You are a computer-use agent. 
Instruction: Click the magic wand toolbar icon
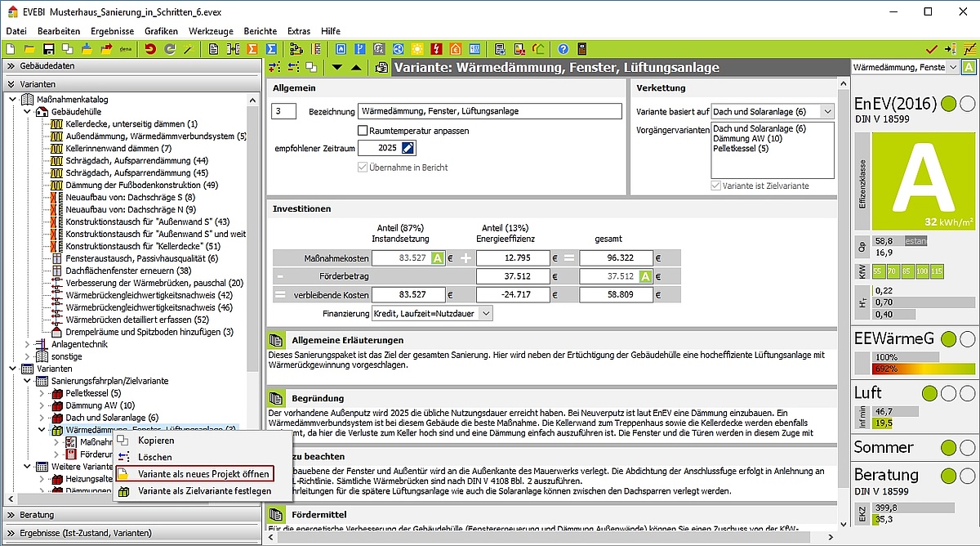pos(189,49)
